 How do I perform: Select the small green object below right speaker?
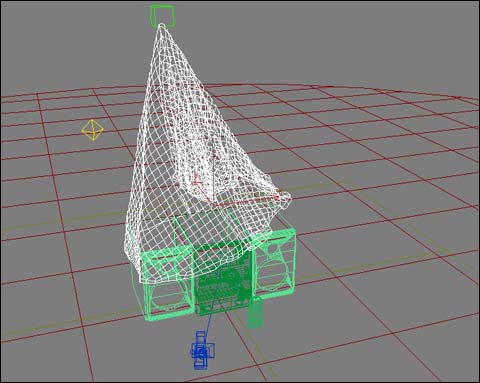click(x=255, y=313)
